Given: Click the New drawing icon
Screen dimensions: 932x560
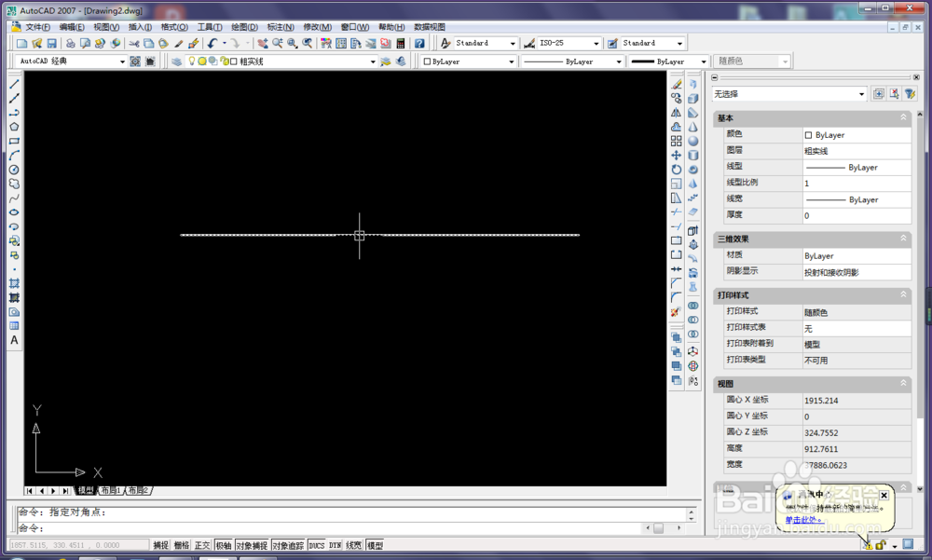Looking at the screenshot, I should pyautogui.click(x=22, y=44).
